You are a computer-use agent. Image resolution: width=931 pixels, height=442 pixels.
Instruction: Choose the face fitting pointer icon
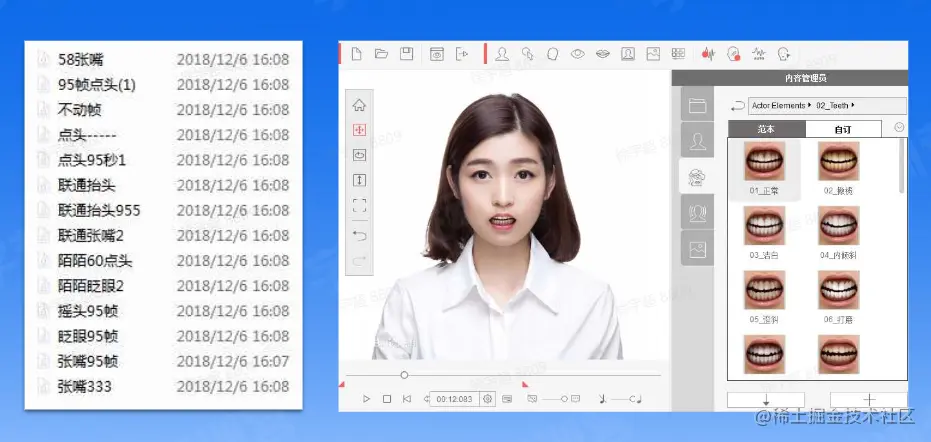pyautogui.click(x=527, y=54)
